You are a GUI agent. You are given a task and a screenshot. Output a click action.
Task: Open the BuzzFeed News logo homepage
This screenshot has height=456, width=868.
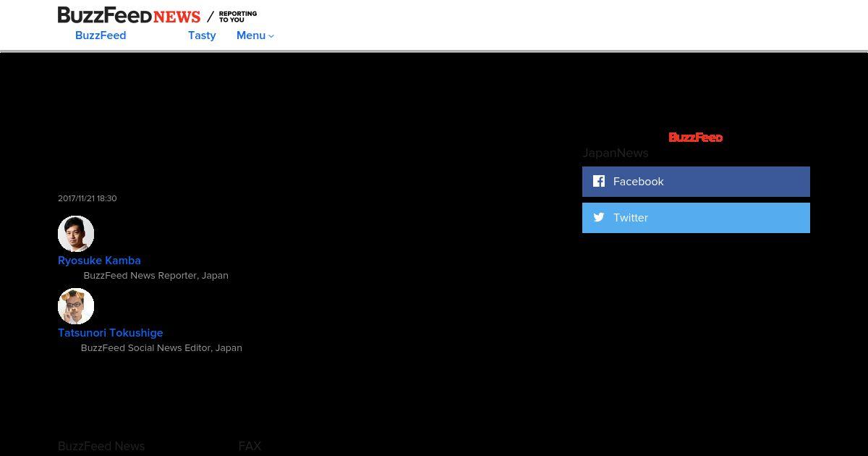[x=129, y=15]
